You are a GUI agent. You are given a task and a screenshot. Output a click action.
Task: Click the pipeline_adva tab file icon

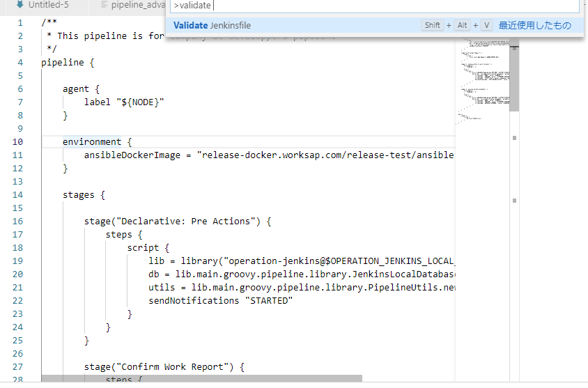point(105,4)
